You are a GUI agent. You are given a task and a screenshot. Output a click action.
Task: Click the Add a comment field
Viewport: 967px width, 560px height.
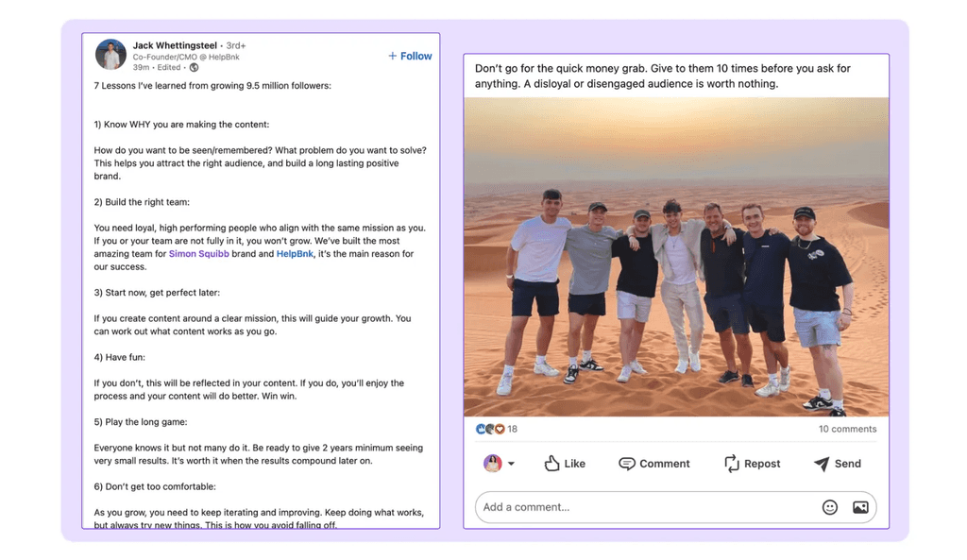tap(614, 507)
